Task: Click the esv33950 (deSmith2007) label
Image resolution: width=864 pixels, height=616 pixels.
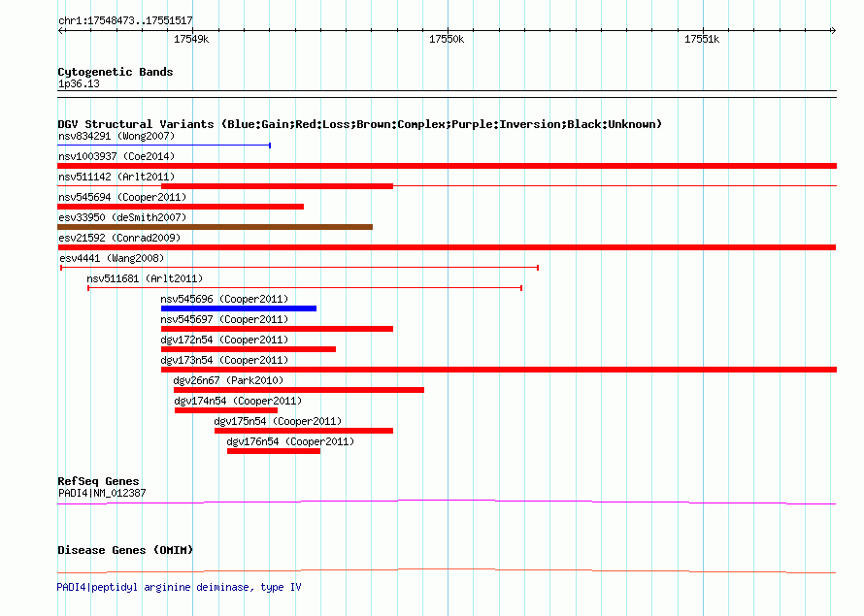Action: click(122, 217)
